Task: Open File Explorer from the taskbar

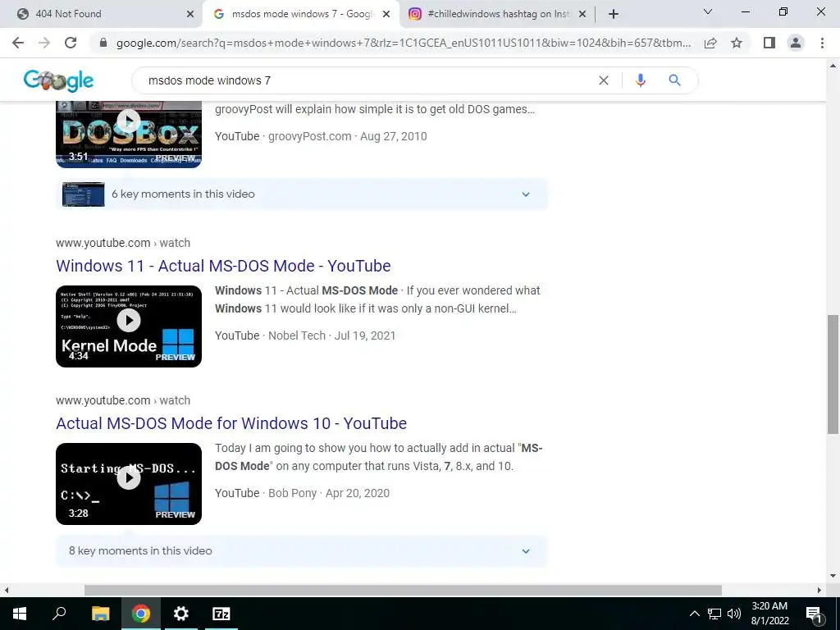Action: tap(100, 614)
